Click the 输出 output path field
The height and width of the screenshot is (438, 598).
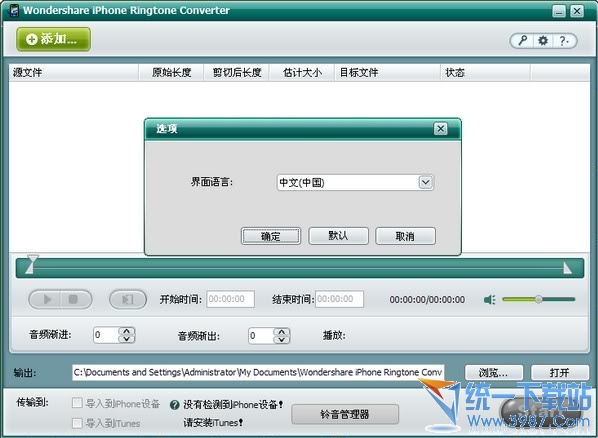point(258,372)
